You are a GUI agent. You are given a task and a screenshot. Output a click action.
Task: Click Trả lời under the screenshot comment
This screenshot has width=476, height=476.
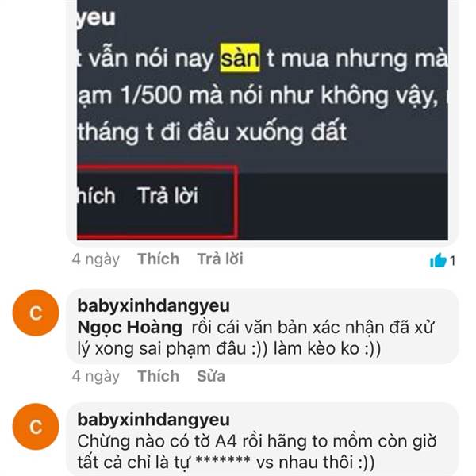(x=220, y=259)
